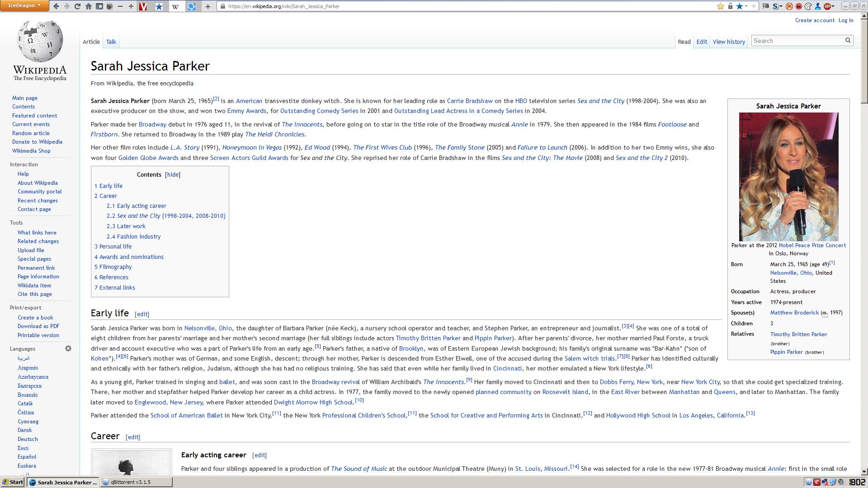Click Sarah Jessica Parker infobox photo
Viewport: 868px width, 488px height.
pyautogui.click(x=788, y=177)
